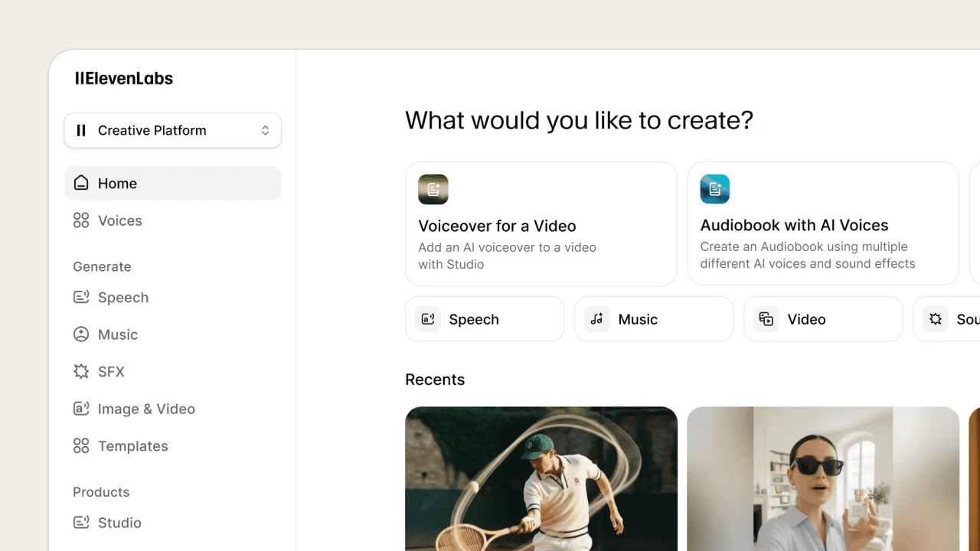Click the music note icon on the Music chip

pyautogui.click(x=596, y=319)
